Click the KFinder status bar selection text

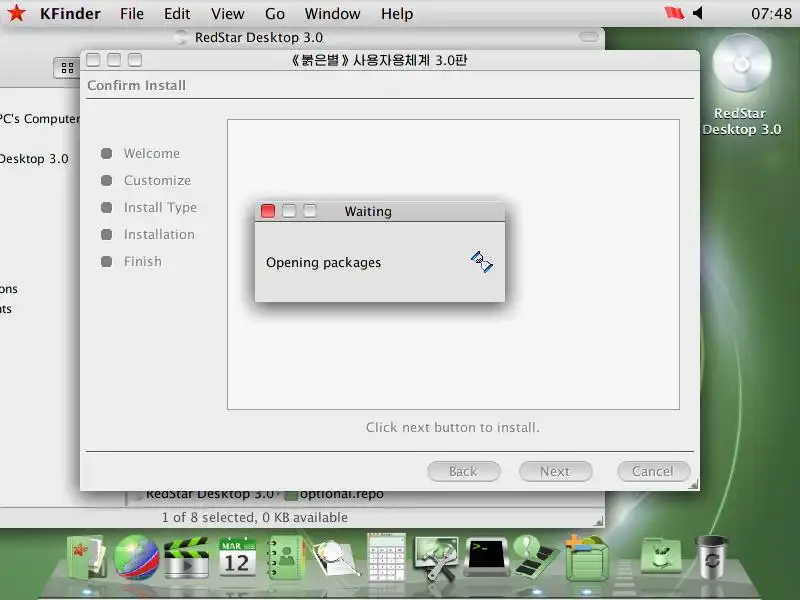pyautogui.click(x=255, y=517)
